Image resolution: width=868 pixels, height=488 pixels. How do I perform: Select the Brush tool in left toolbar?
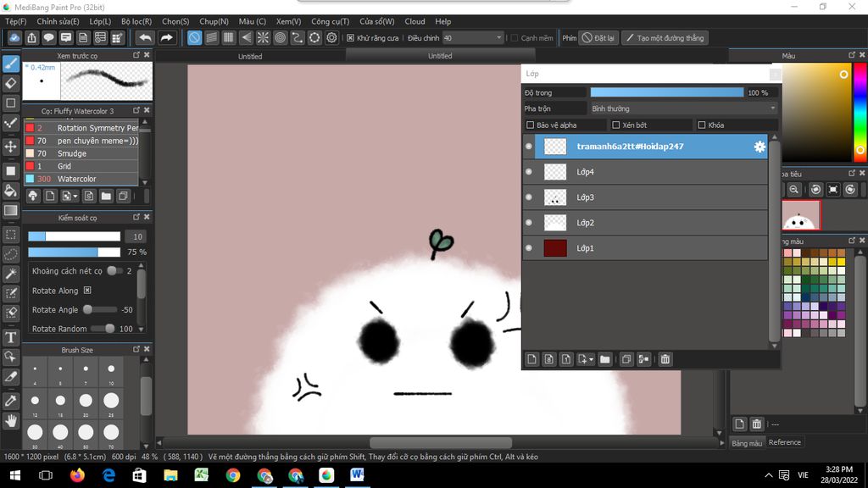[x=10, y=64]
